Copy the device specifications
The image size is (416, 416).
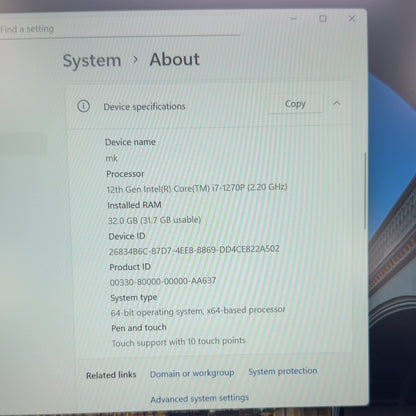point(295,104)
